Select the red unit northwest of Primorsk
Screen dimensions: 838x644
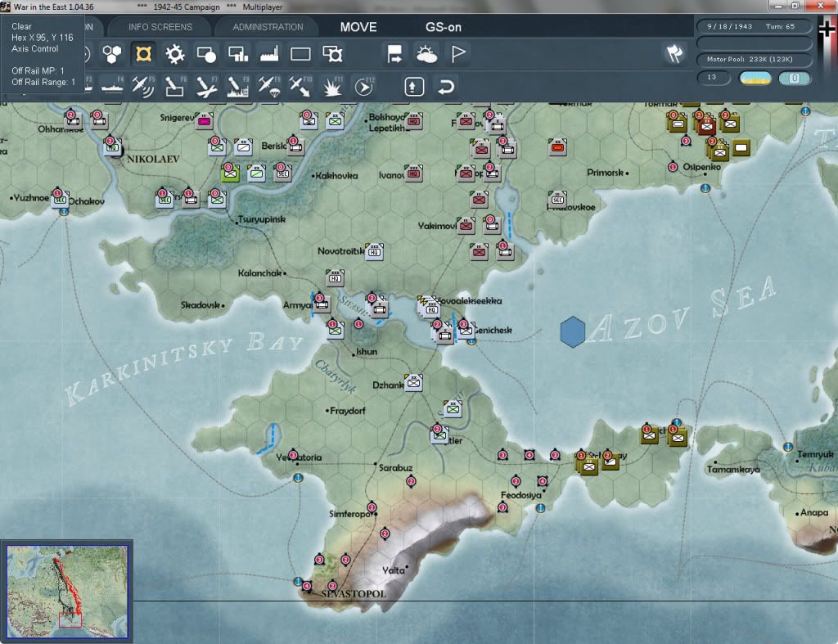(557, 147)
